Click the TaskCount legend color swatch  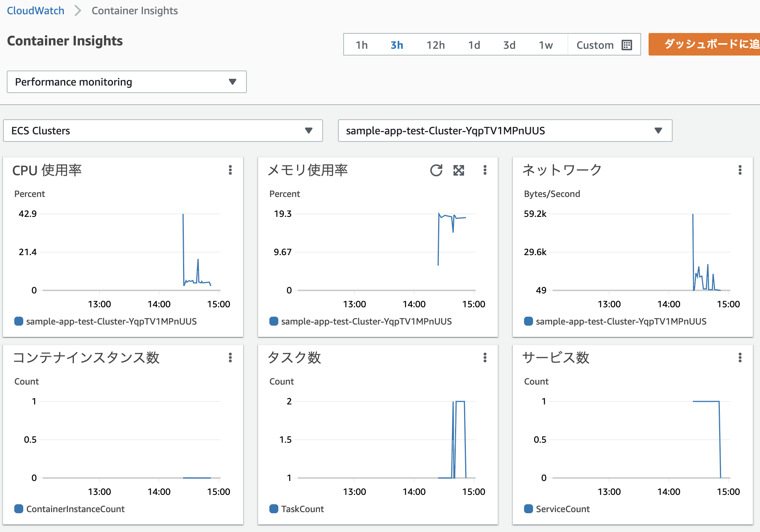tap(273, 509)
